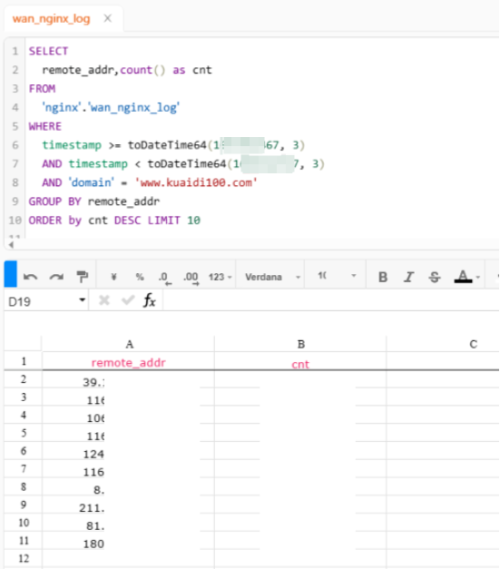The width and height of the screenshot is (500, 569).
Task: Select the paint format brush icon
Action: (82, 277)
